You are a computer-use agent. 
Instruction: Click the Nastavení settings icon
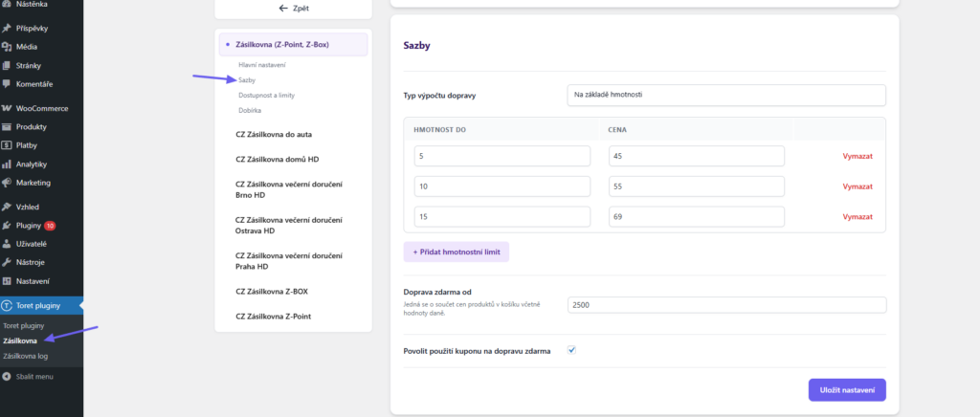pos(7,281)
